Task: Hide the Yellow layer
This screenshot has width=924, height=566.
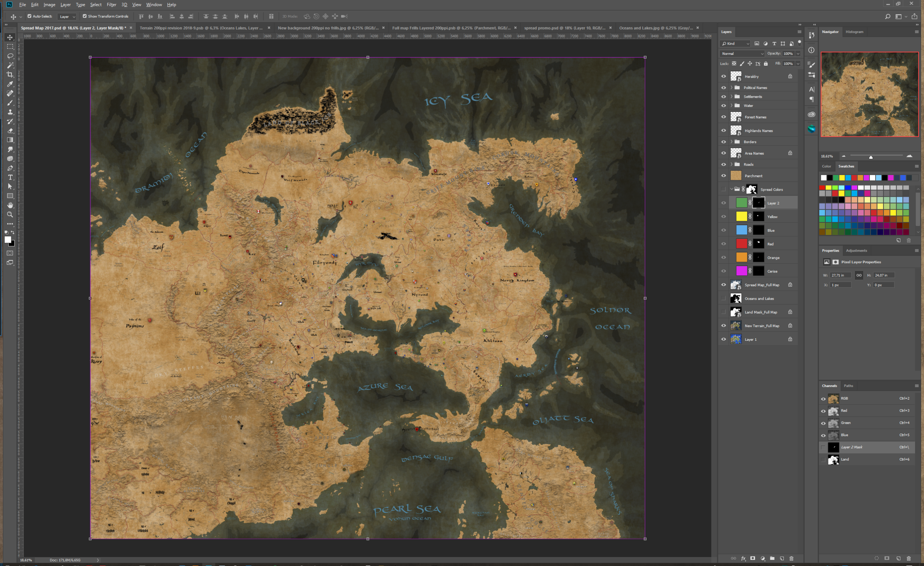Action: [724, 217]
